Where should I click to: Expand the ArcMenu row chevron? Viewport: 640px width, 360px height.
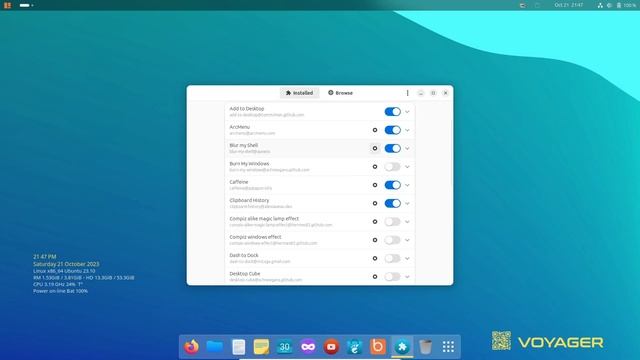pyautogui.click(x=407, y=130)
